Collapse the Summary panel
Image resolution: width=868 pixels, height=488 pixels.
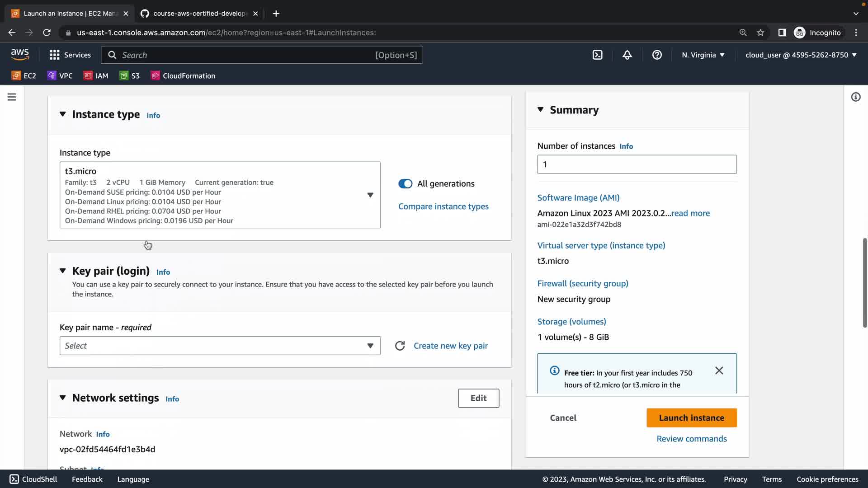point(540,110)
